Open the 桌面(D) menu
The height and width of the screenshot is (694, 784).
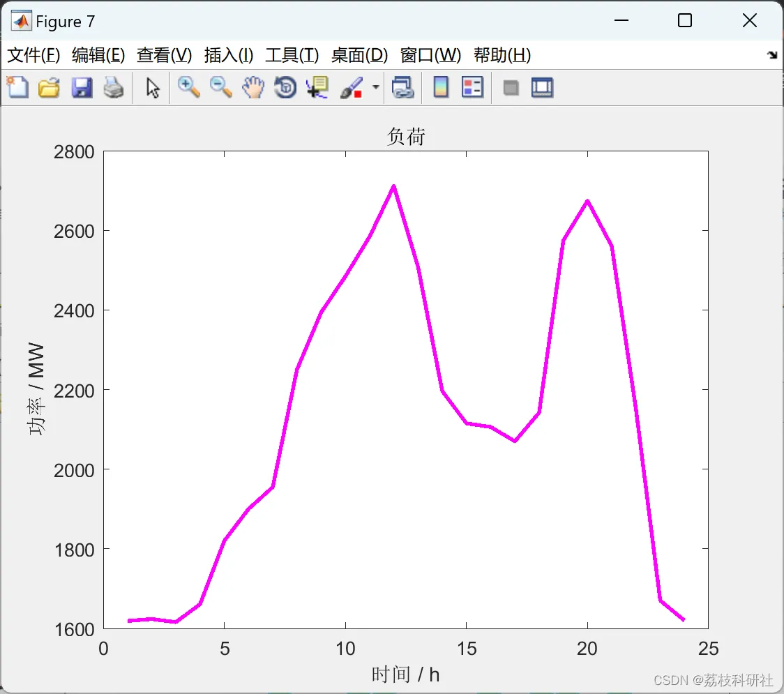point(359,55)
